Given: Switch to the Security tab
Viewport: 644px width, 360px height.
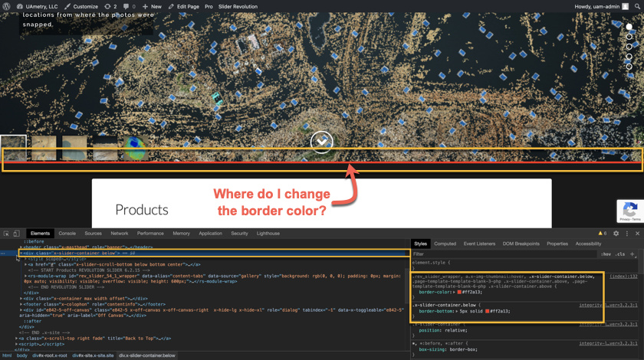Looking at the screenshot, I should (x=239, y=233).
